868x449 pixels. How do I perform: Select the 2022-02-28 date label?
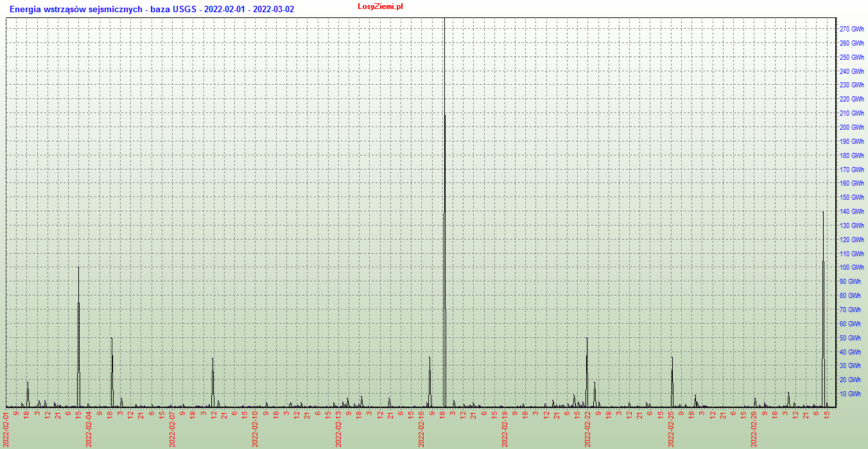tap(754, 429)
